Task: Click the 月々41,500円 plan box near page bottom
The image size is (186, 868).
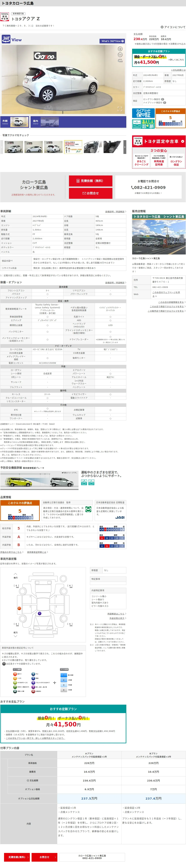Action: coord(63,724)
